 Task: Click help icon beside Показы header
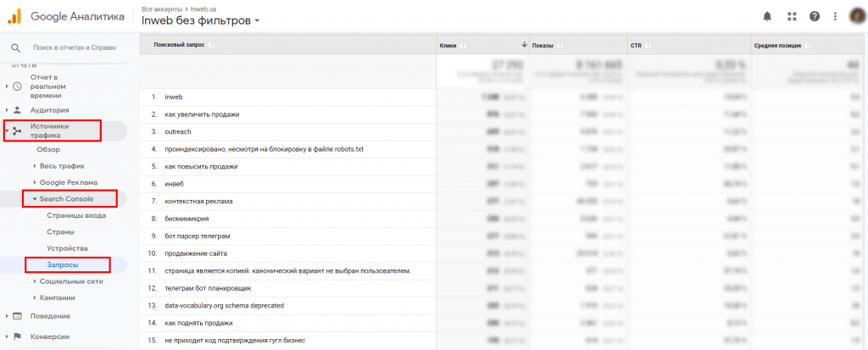coord(561,46)
